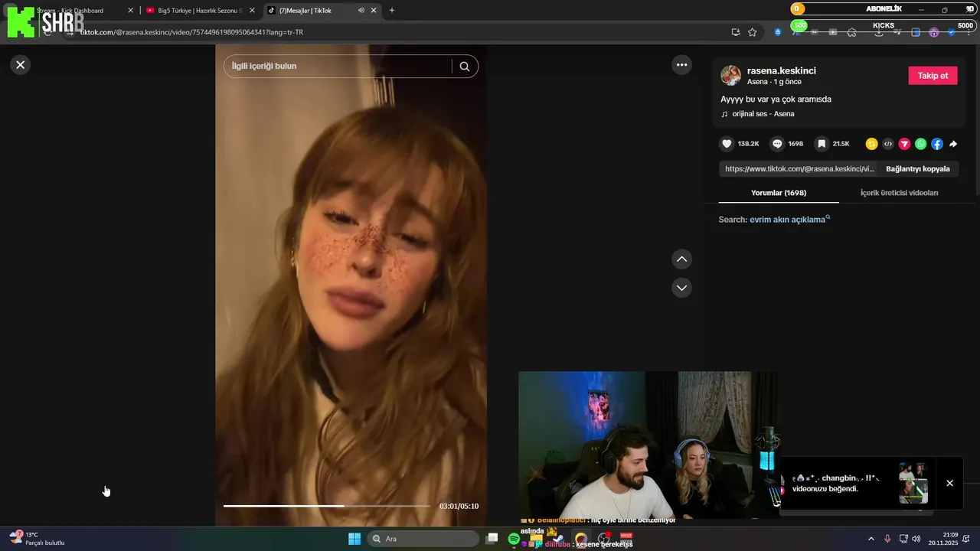Open Windows Start menu
980x551 pixels.
click(354, 539)
